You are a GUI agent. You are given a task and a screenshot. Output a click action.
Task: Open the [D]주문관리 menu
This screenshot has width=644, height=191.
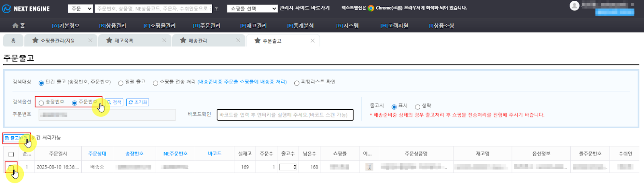206,26
